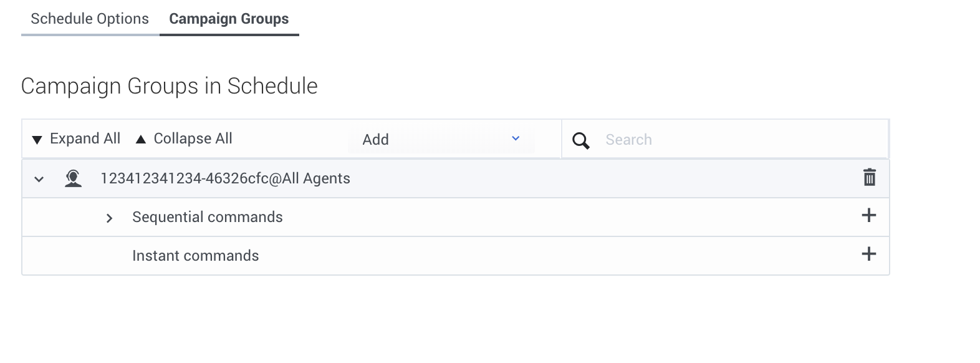Add a sequential command with plus icon
The height and width of the screenshot is (363, 980).
(868, 216)
